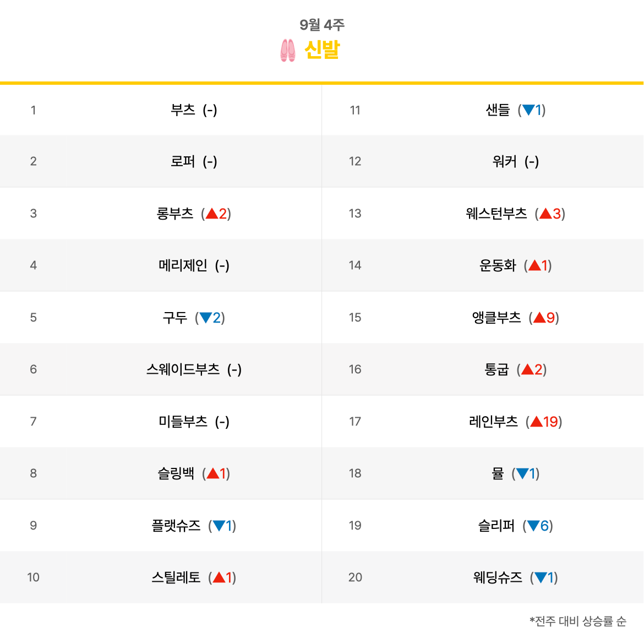
Task: Click the blue down arrow beside 웨딩슈즈
Action: [541, 577]
